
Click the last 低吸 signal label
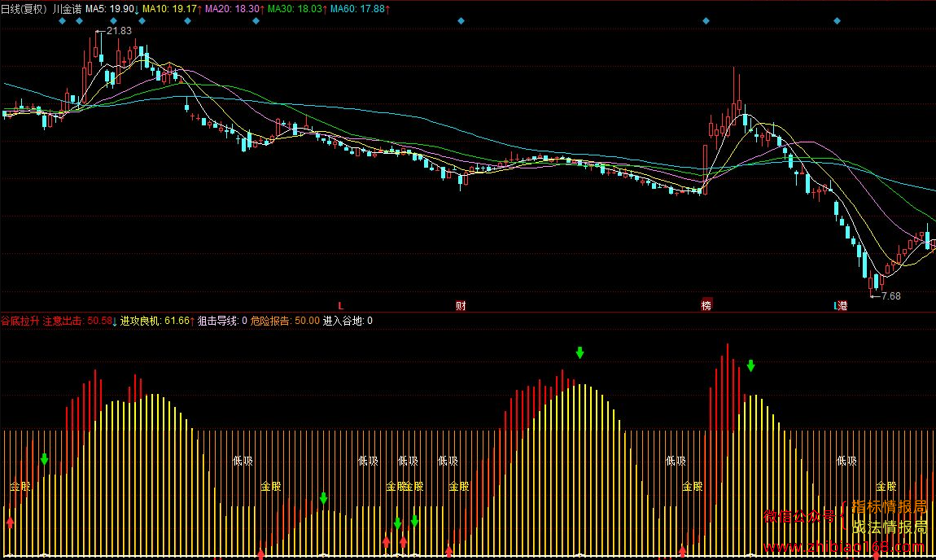pos(846,461)
